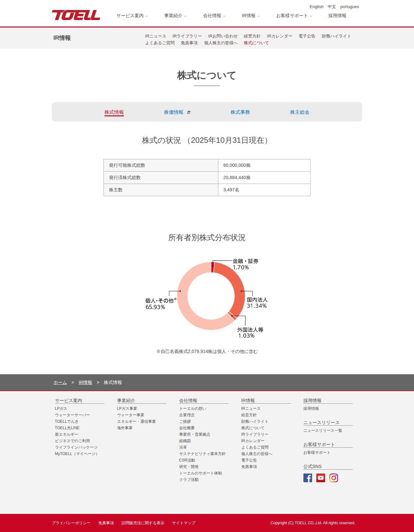This screenshot has height=532, width=414.
Task: Open TOELL光LINE footer link
Action: [67, 428]
